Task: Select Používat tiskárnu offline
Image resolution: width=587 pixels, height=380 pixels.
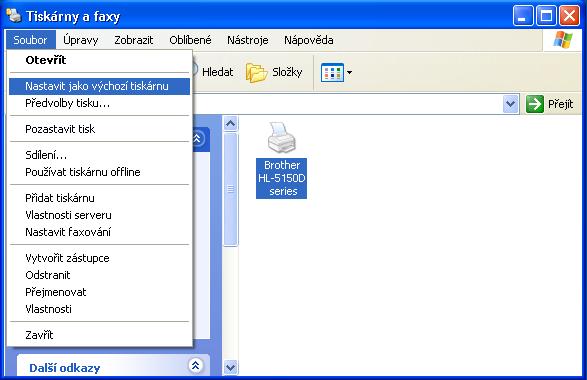Action: coord(99,172)
